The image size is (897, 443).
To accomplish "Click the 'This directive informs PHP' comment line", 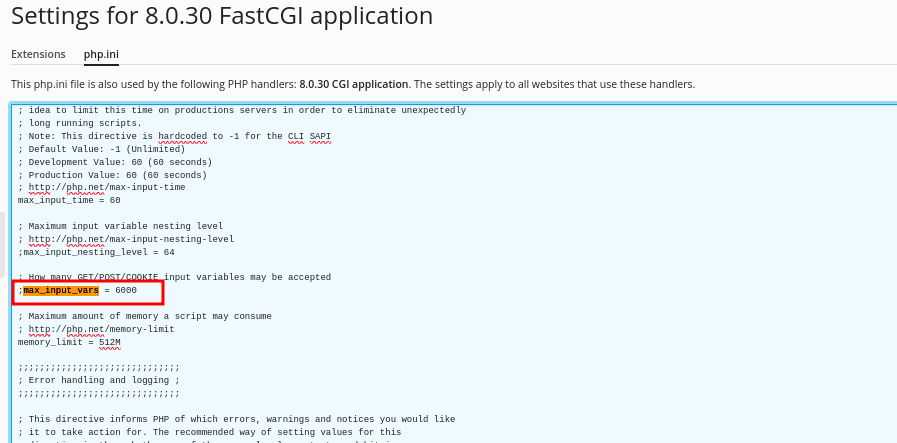I will pos(236,419).
